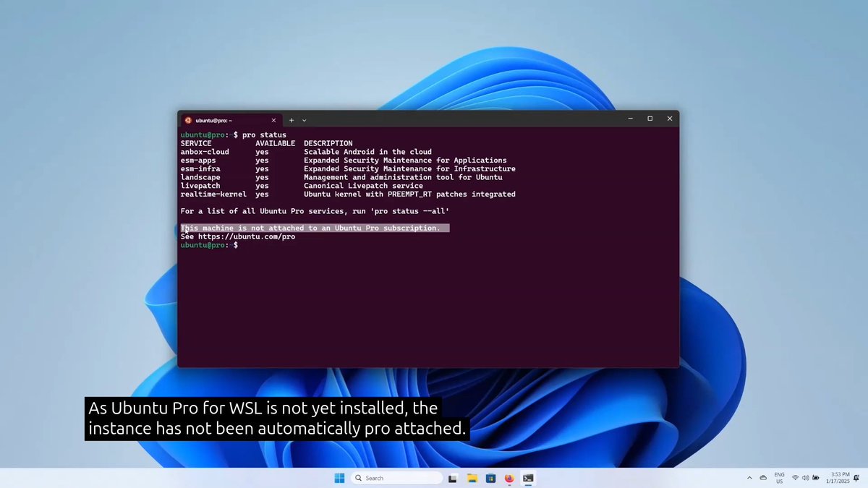Viewport: 868px width, 488px height.
Task: Click the 'pro status --all' hint line
Action: (x=315, y=211)
